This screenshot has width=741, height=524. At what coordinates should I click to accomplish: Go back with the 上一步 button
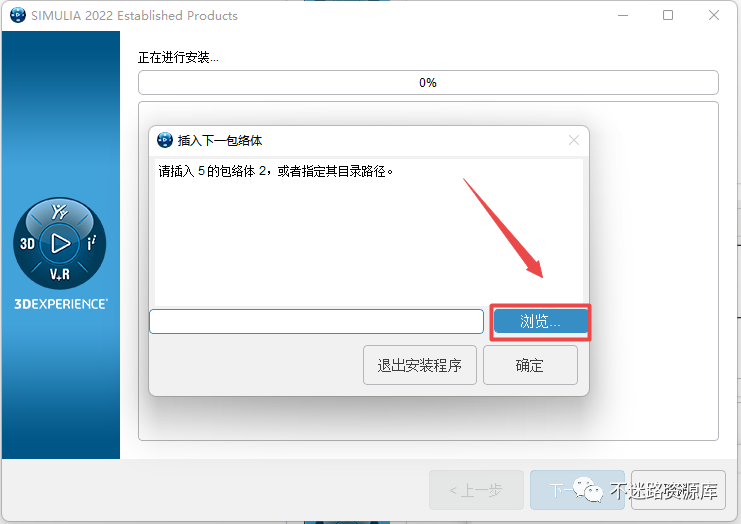(476, 490)
